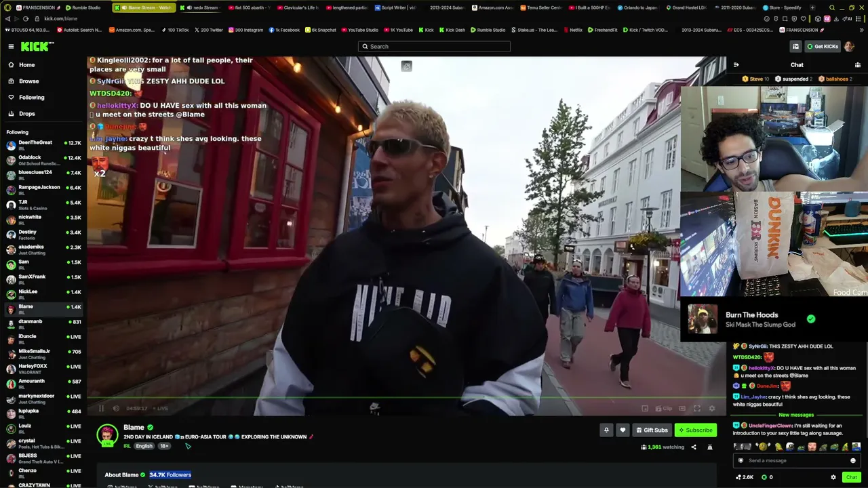Open the chat leaderboard icon
The width and height of the screenshot is (868, 488).
point(858,65)
